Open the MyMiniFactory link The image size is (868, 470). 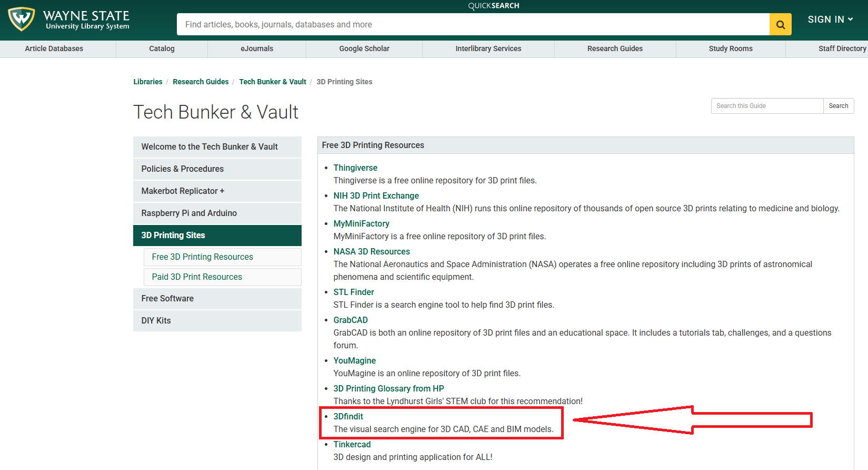361,223
